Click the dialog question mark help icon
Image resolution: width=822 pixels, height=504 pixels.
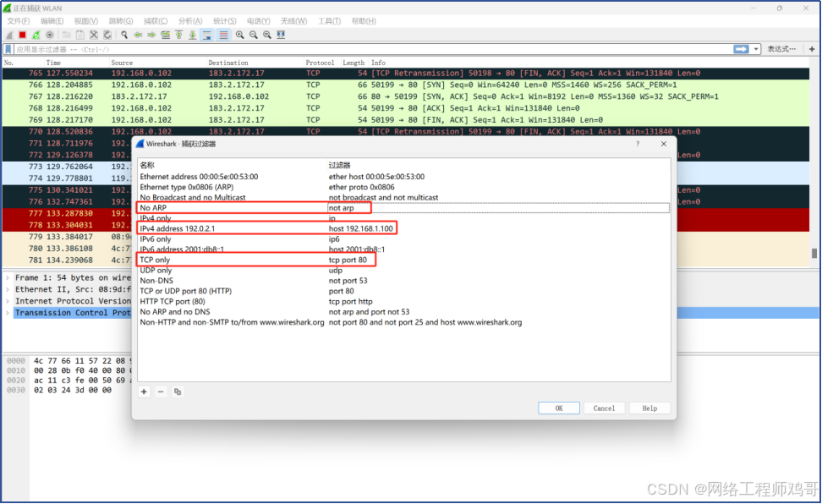coord(638,144)
